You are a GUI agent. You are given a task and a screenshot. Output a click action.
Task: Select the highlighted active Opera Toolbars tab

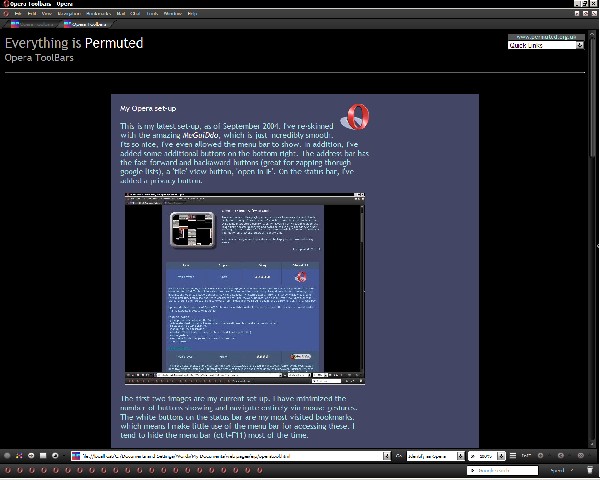86,24
